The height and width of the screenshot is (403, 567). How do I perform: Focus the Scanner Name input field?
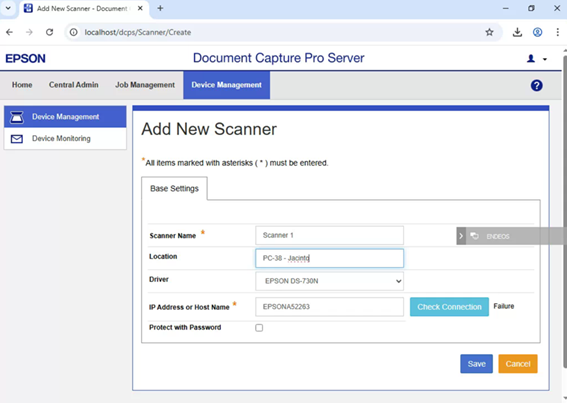coord(329,236)
